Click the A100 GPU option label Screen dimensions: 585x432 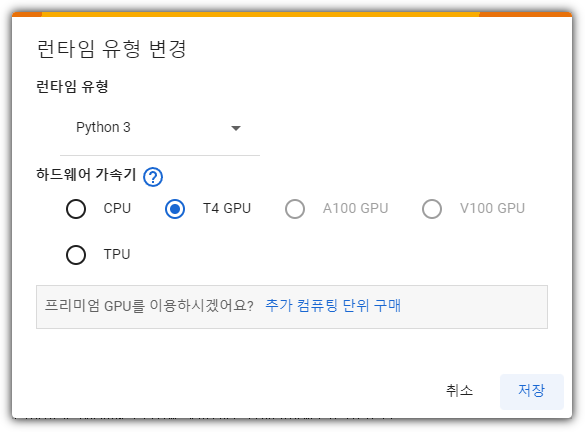tap(356, 208)
